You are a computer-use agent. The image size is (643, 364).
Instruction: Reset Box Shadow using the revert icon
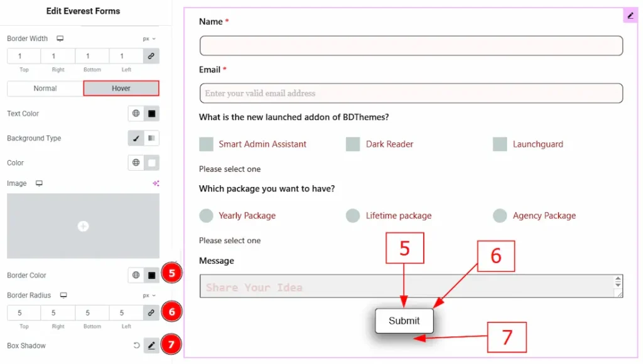[x=136, y=345]
